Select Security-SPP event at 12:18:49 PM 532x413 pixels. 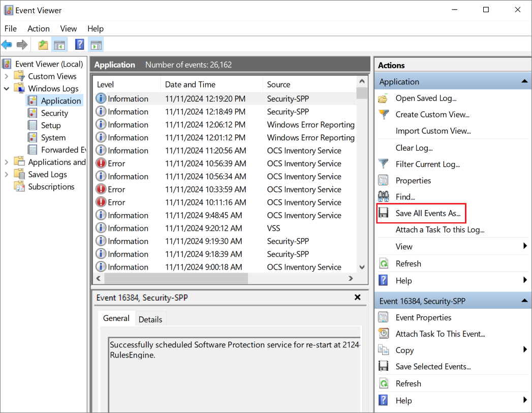(226, 112)
